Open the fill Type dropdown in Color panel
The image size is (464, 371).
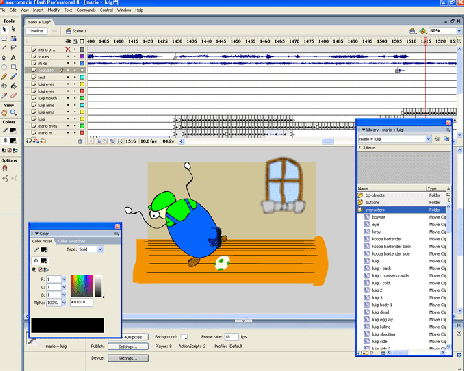point(101,249)
